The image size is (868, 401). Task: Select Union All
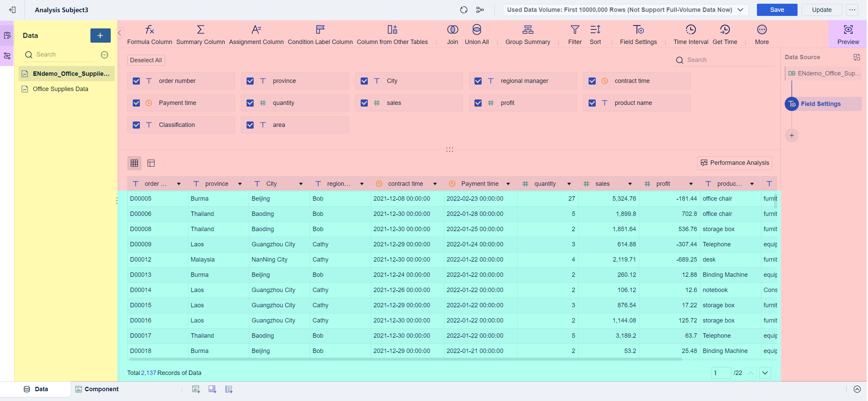tap(476, 34)
